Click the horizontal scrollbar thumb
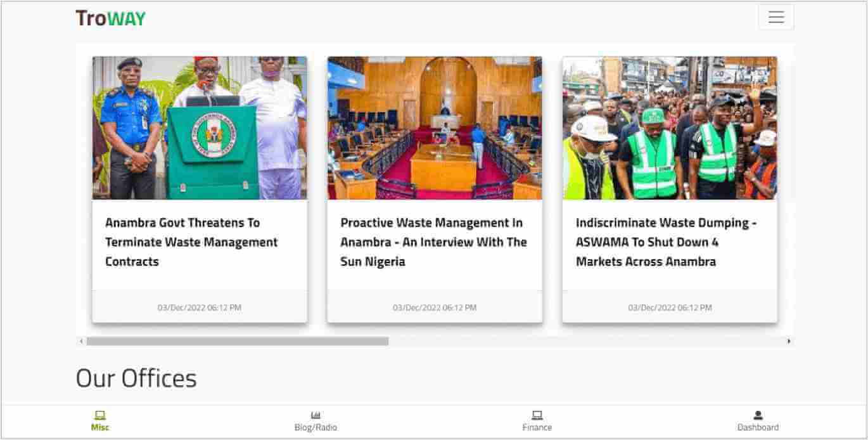 (238, 341)
